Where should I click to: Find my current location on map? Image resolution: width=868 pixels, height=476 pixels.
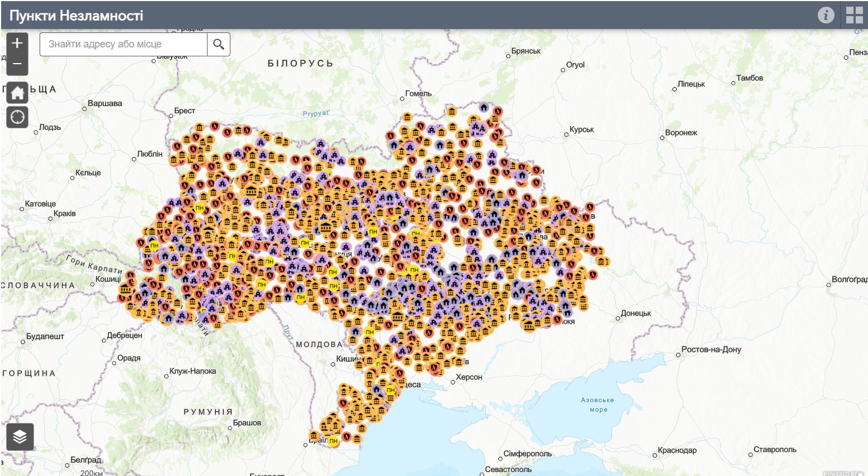pos(17,117)
